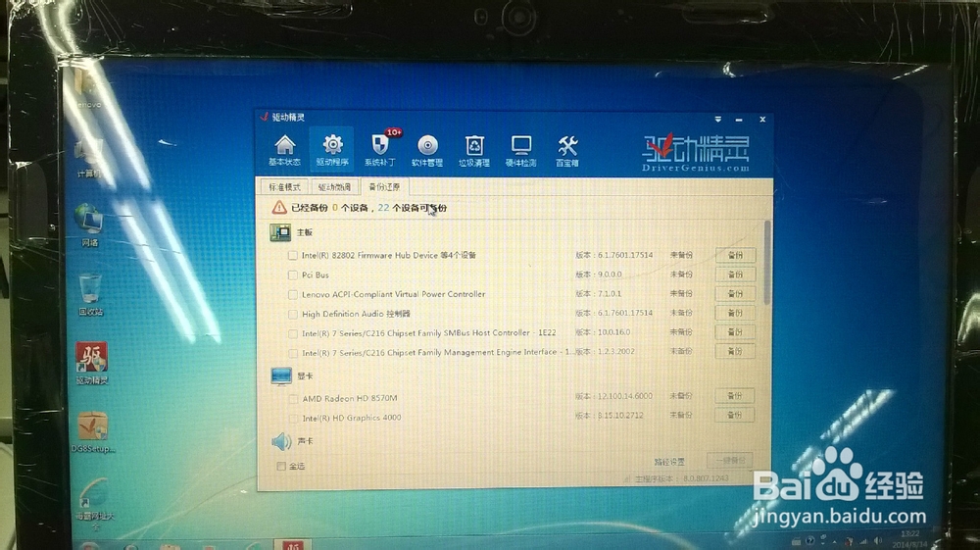980x550 pixels.
Task: Open the Lenovo desktop icon
Action: tap(88, 90)
